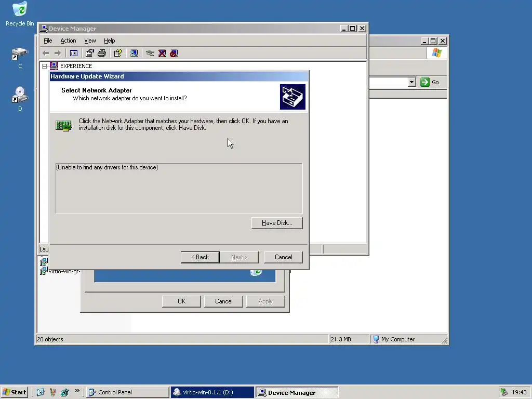Image resolution: width=532 pixels, height=399 pixels.
Task: Click the Device Manager taskbar button
Action: [297, 392]
